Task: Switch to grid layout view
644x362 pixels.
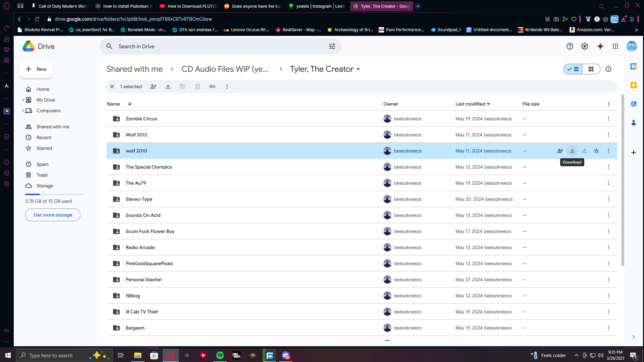Action: [x=591, y=69]
